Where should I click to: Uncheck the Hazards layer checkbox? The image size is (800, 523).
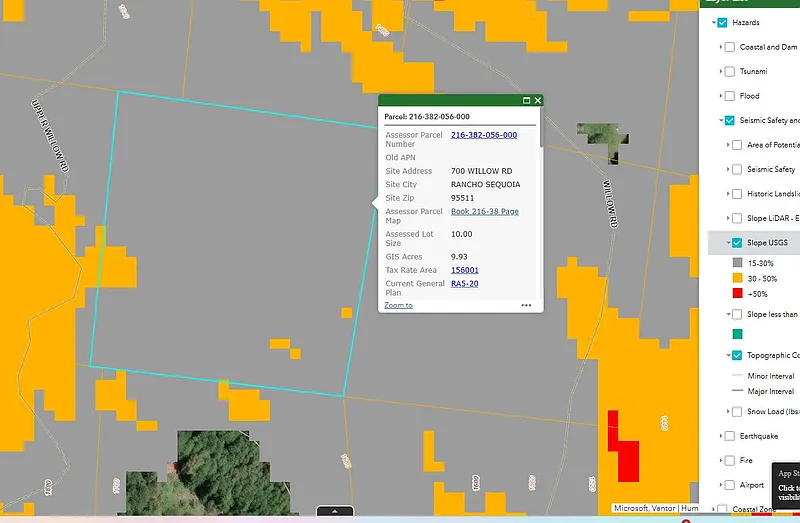(722, 22)
